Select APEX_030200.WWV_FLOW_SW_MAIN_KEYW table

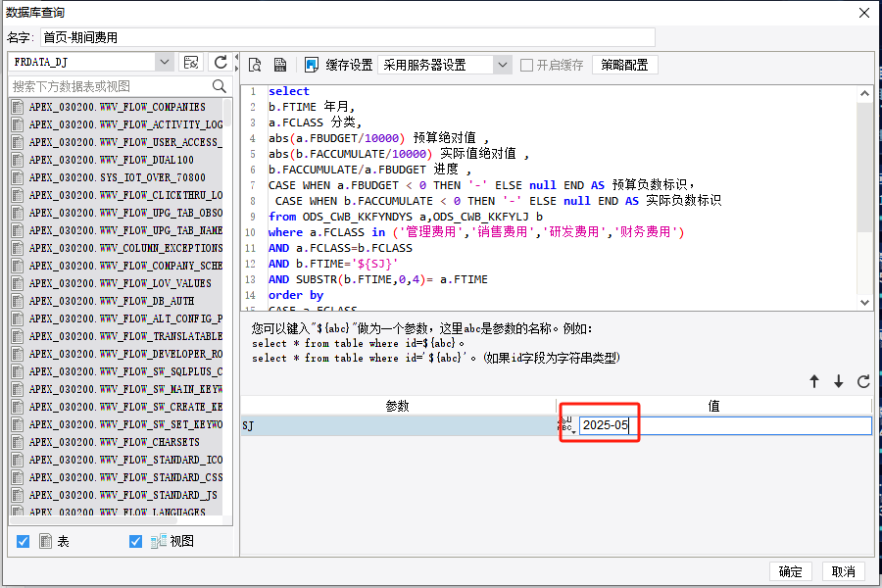point(126,389)
